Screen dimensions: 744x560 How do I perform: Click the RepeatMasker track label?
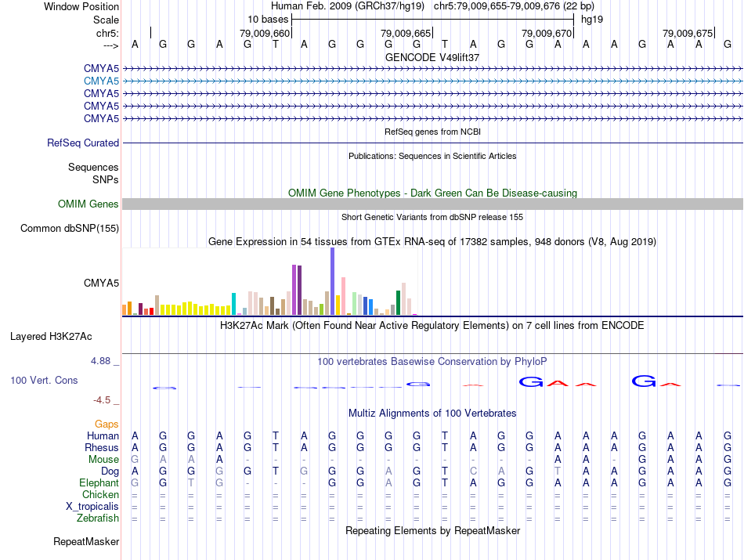[x=86, y=541]
